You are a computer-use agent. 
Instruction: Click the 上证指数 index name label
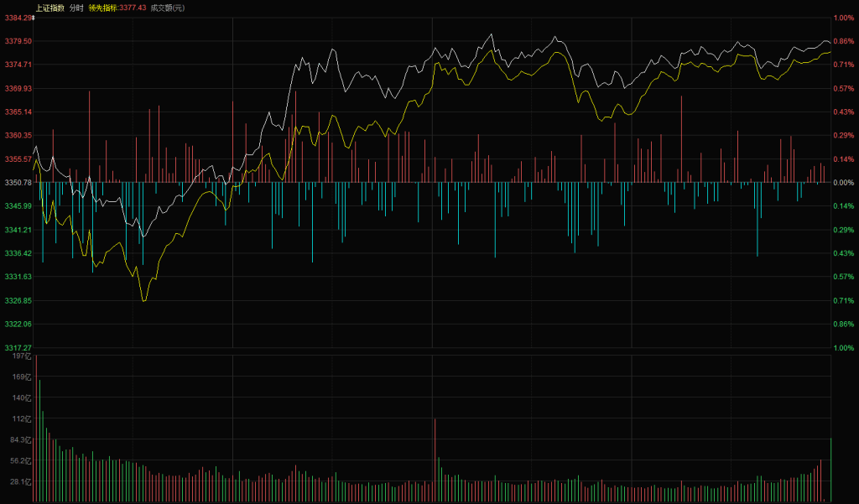(49, 8)
